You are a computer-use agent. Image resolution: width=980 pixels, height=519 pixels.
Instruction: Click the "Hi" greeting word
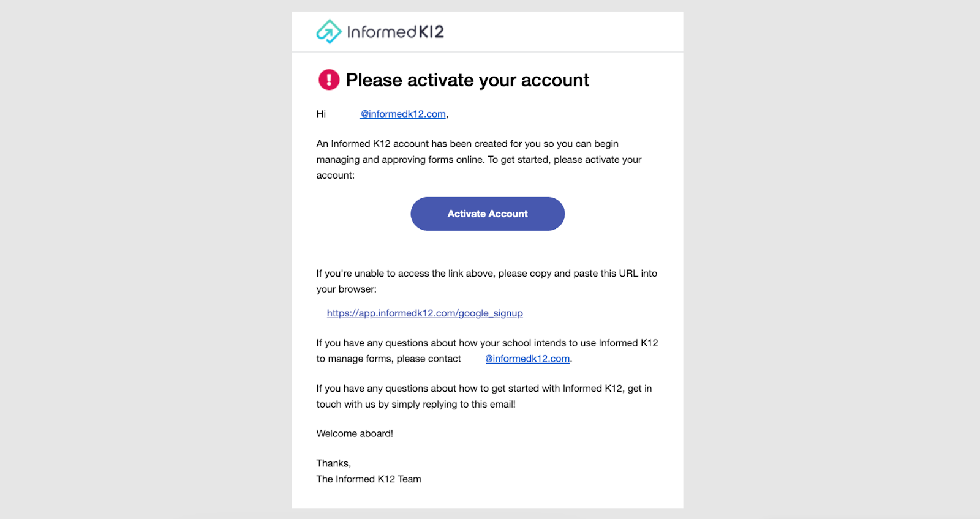(321, 114)
